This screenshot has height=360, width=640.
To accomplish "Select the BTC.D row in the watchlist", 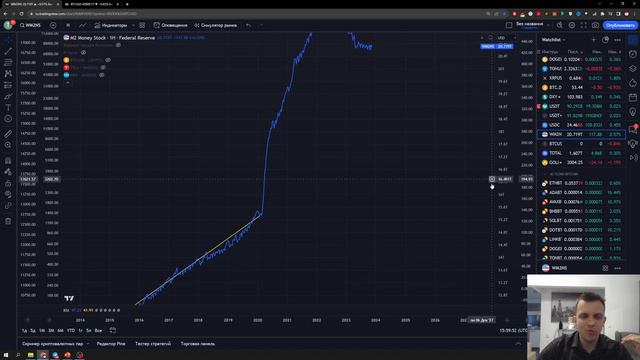I will 581,87.
